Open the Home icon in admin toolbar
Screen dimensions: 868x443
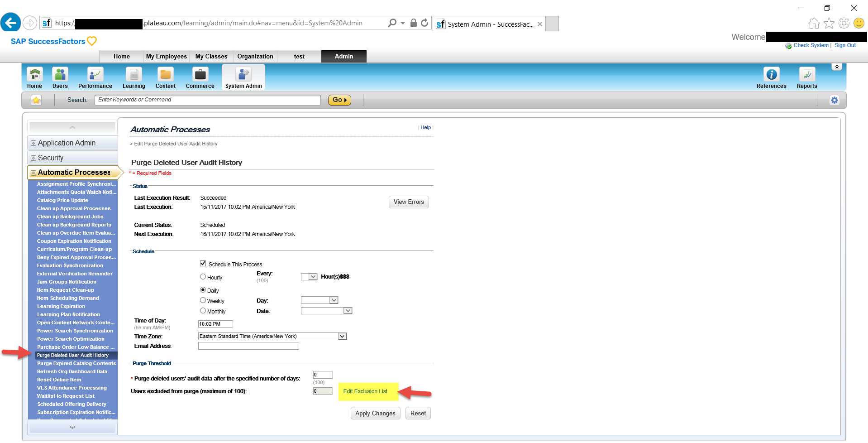(34, 78)
